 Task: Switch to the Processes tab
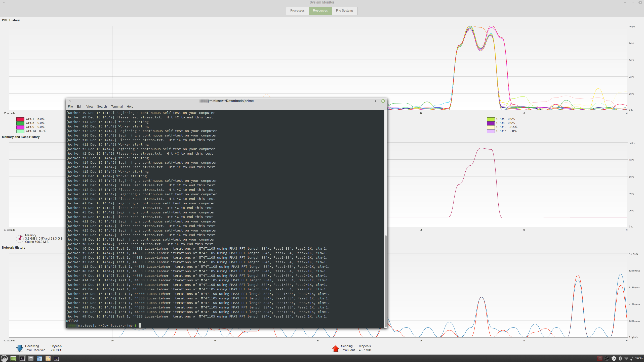point(297,11)
